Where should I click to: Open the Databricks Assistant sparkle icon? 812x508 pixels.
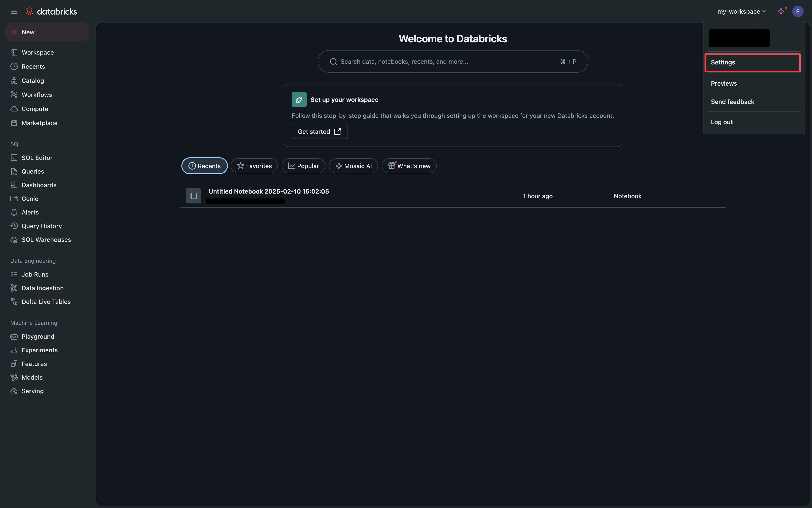(781, 12)
